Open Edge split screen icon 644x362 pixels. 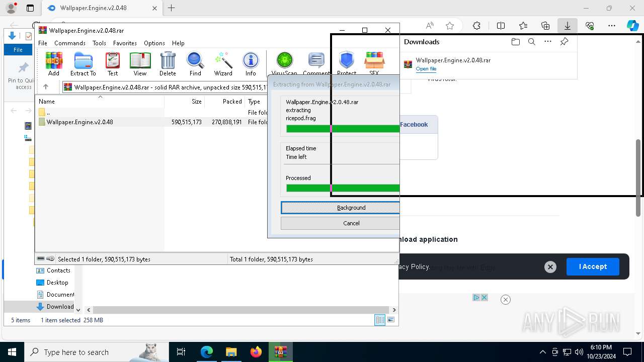tap(501, 26)
